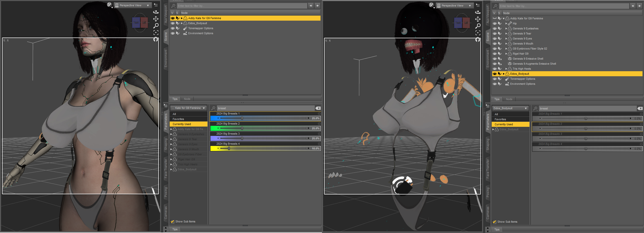
Task: Expand Addy Kate node in left Scene list
Action: click(182, 18)
